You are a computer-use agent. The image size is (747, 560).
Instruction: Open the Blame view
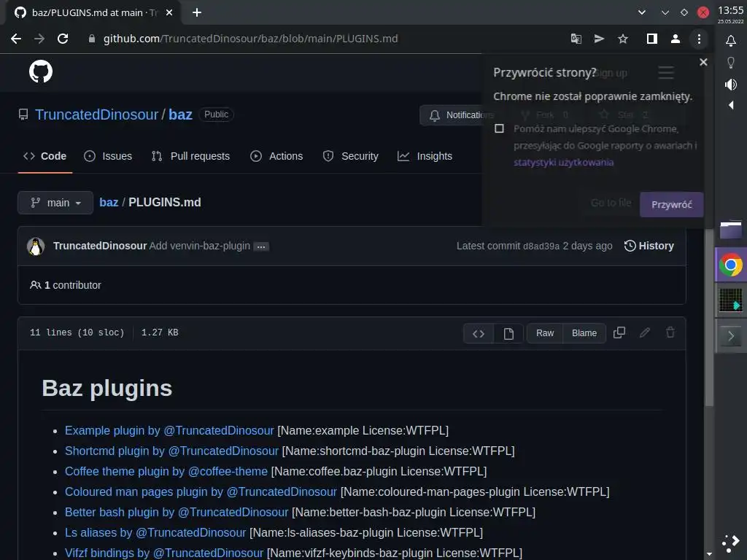coord(584,333)
